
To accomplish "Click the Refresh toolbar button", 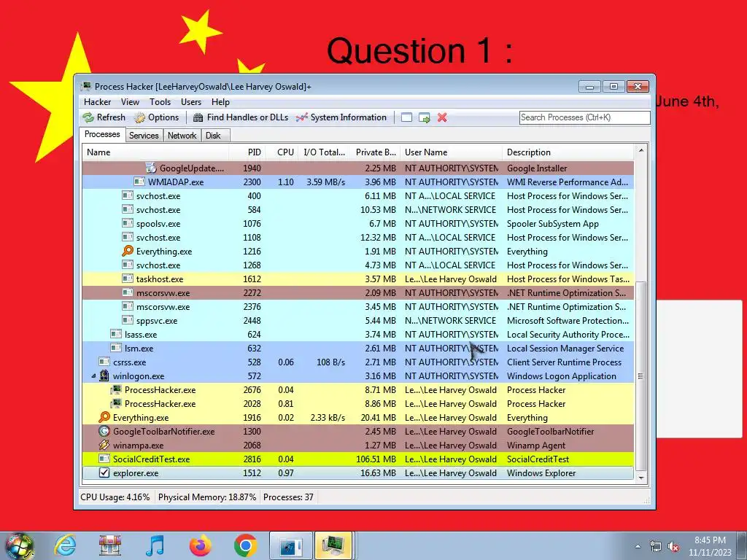I will click(104, 117).
